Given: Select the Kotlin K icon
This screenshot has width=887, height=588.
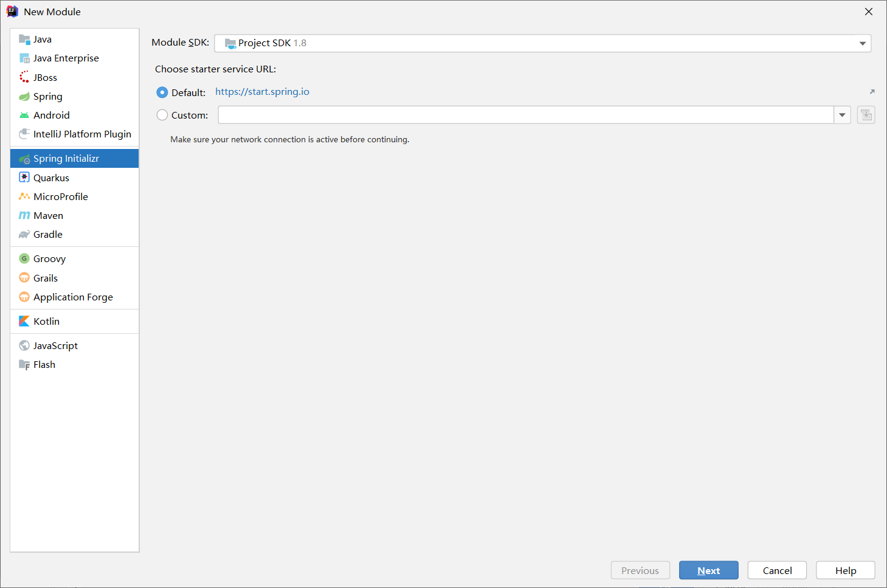Looking at the screenshot, I should 24,321.
